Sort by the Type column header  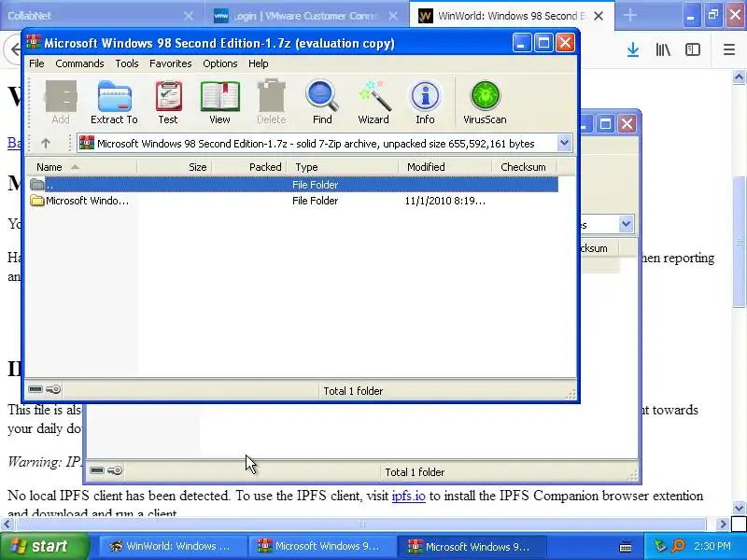(343, 167)
